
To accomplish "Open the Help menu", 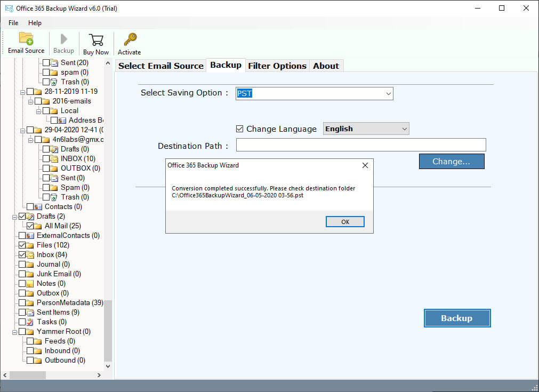I will (35, 23).
